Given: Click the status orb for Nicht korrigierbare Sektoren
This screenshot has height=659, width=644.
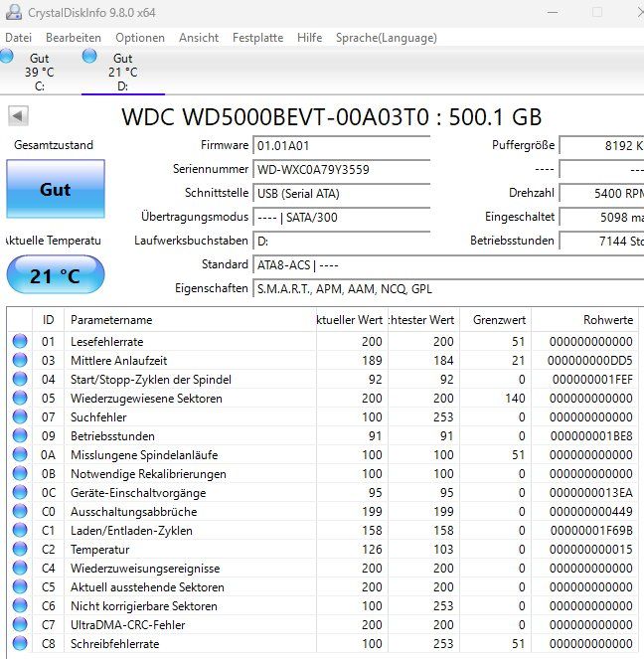Looking at the screenshot, I should pos(20,605).
